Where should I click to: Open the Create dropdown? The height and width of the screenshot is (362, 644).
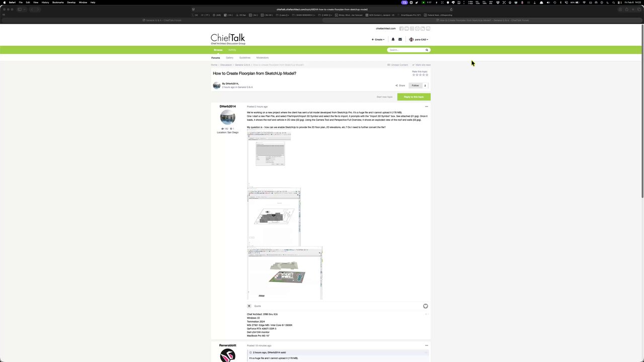tap(378, 39)
